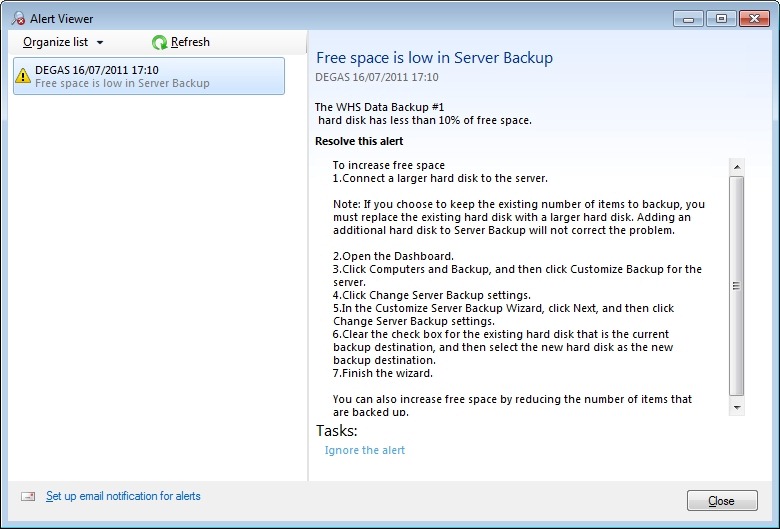Image resolution: width=780 pixels, height=529 pixels.
Task: Open Set up email notification for alerts
Action: tap(123, 496)
